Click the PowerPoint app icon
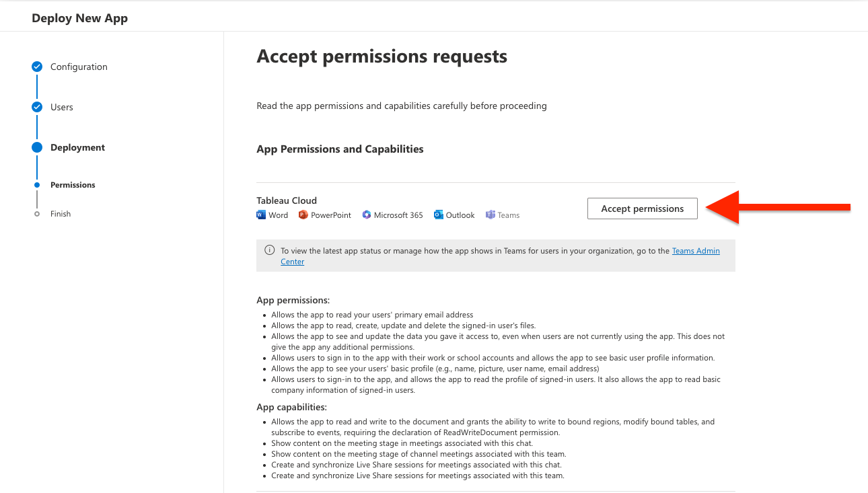This screenshot has width=868, height=493. point(303,215)
